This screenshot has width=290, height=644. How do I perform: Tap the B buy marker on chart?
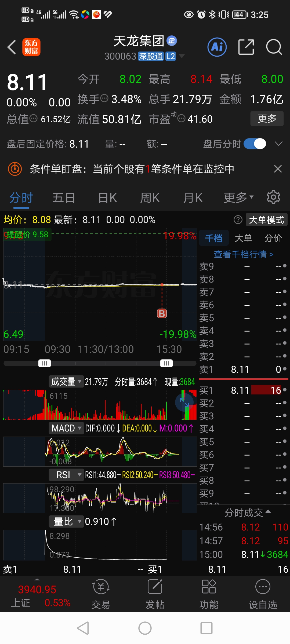(x=162, y=313)
